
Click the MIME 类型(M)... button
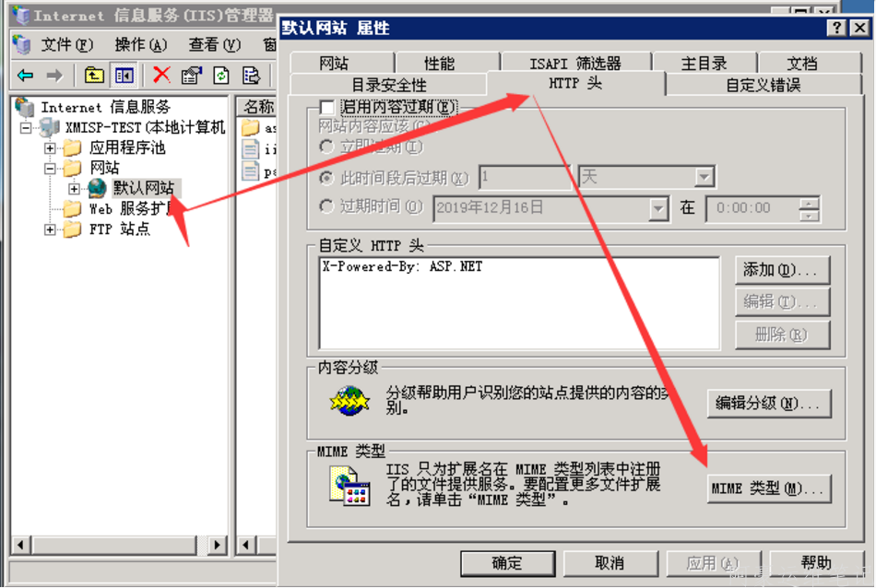point(769,488)
